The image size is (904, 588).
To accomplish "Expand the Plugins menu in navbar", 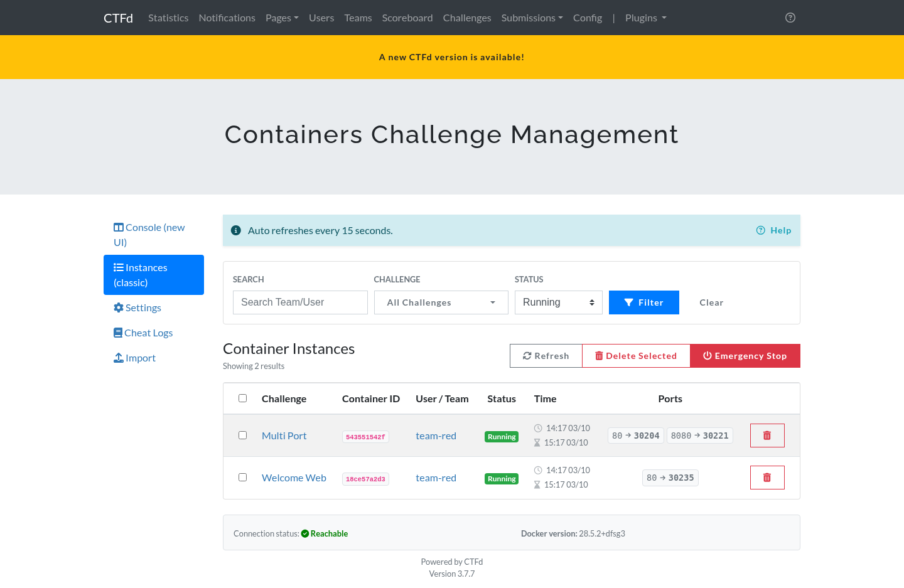I will 646,18.
